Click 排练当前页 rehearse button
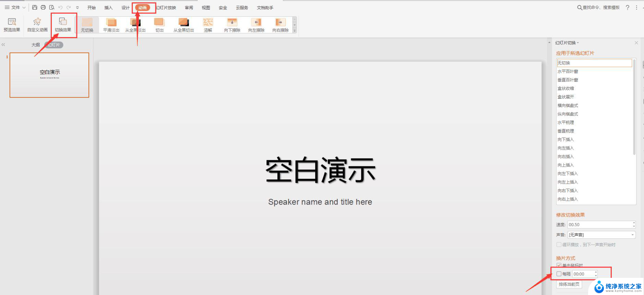Image resolution: width=644 pixels, height=295 pixels. [569, 284]
